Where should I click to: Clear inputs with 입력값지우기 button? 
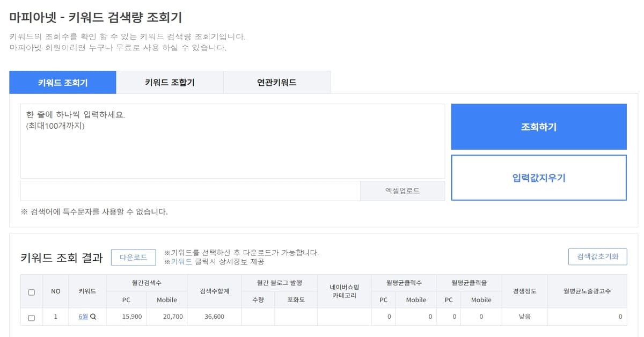[x=538, y=177]
